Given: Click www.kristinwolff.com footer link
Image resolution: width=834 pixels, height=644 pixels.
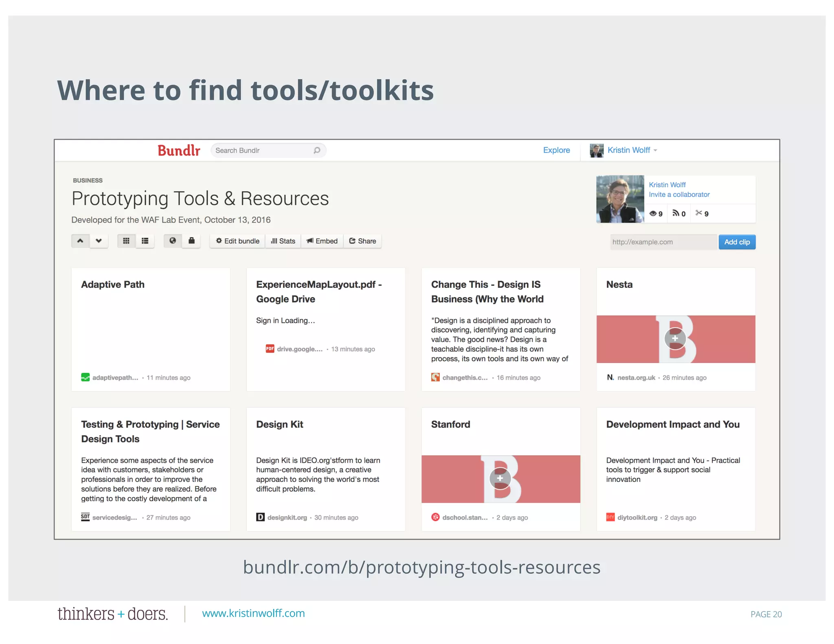Looking at the screenshot, I should [253, 613].
